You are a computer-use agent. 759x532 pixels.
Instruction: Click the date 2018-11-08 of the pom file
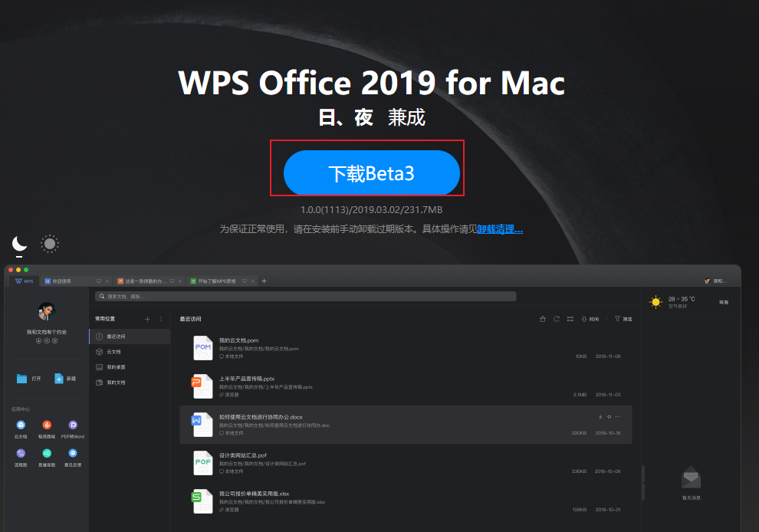[x=608, y=356]
